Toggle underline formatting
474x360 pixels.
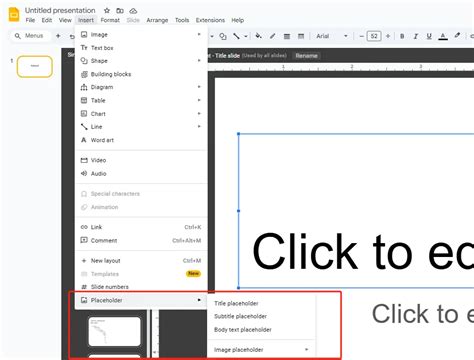[x=429, y=36]
